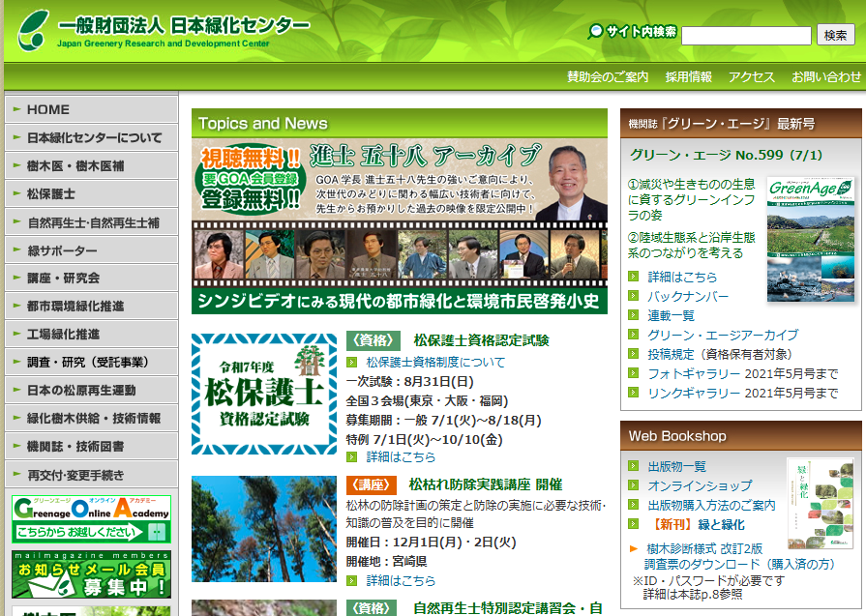Image resolution: width=866 pixels, height=616 pixels.
Task: Open 機関誌・技術図書 in the sidebar
Action: click(x=91, y=446)
